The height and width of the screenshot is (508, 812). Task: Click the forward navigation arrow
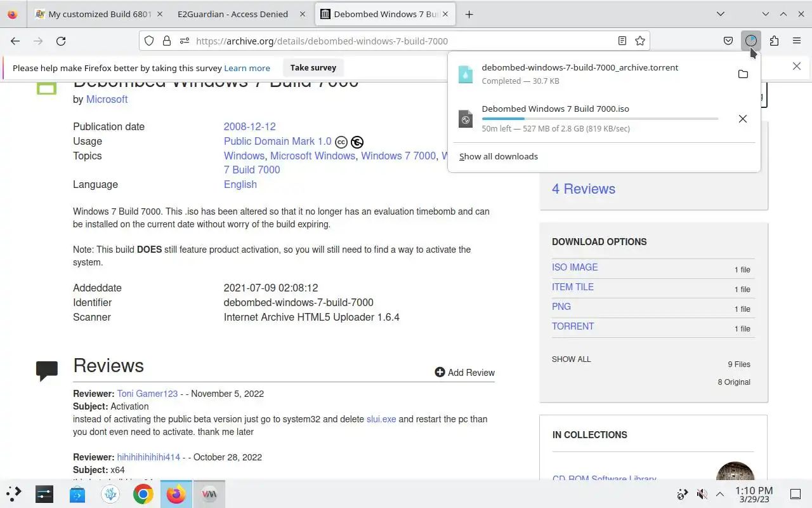click(38, 41)
